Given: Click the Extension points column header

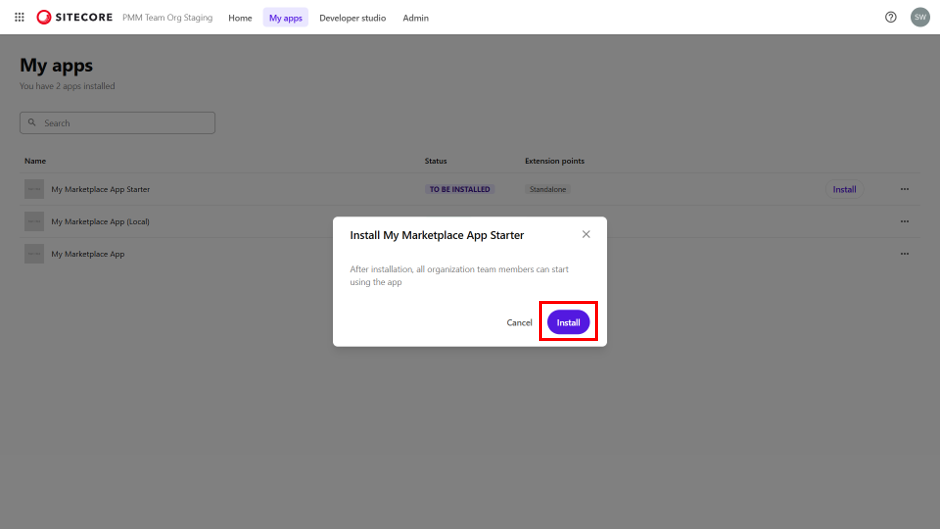Looking at the screenshot, I should click(x=555, y=161).
